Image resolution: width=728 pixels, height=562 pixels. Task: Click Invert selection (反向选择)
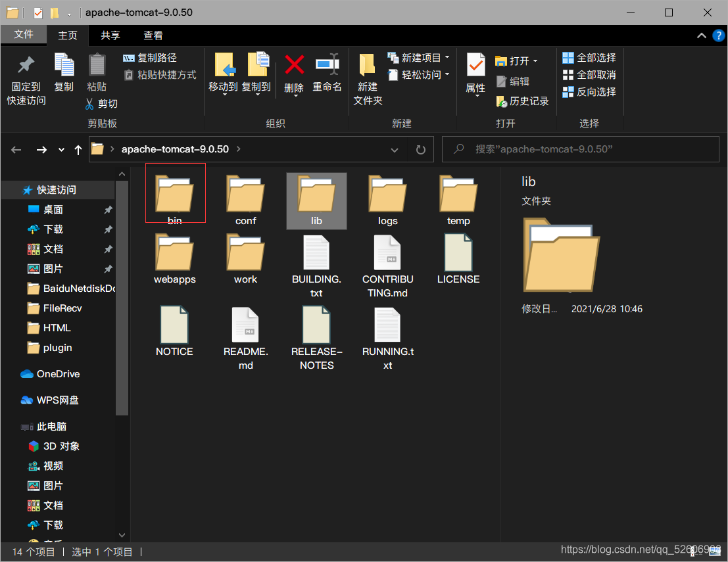(589, 92)
